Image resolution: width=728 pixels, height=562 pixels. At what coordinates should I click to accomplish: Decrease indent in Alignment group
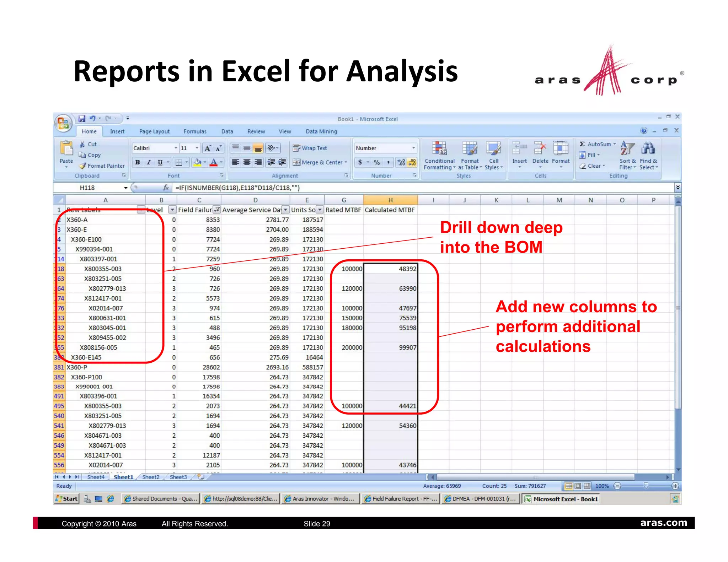(x=271, y=162)
